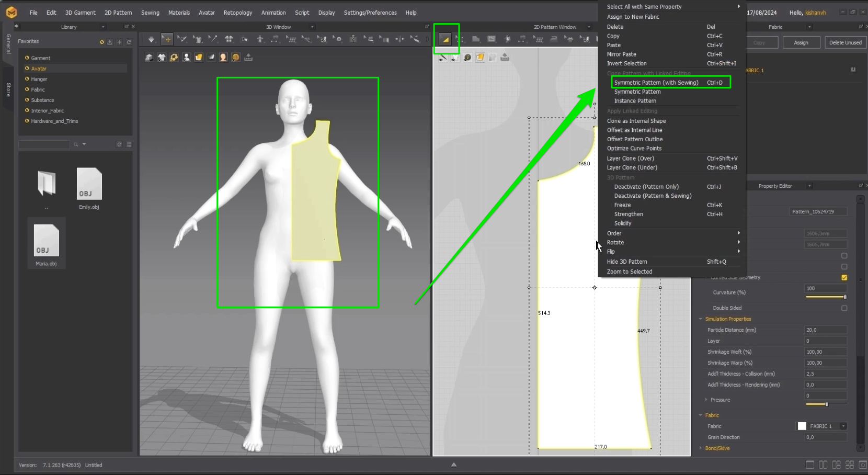
Task: Click the application logo icon
Action: click(x=11, y=12)
